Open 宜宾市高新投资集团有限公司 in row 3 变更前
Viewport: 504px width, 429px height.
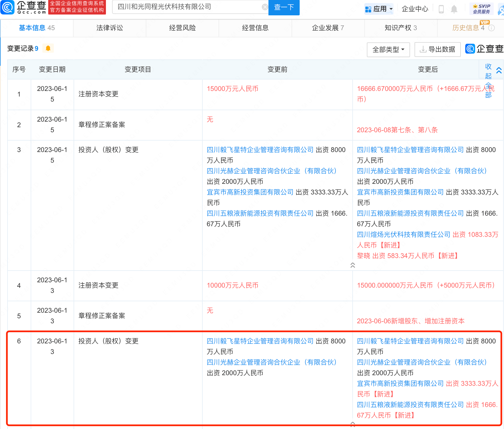(250, 192)
